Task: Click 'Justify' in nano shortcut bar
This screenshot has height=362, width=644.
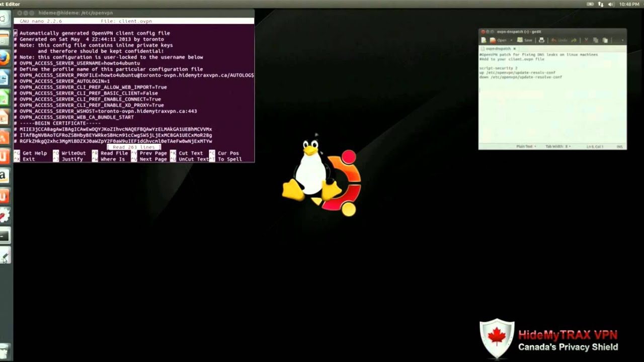Action: (72, 159)
